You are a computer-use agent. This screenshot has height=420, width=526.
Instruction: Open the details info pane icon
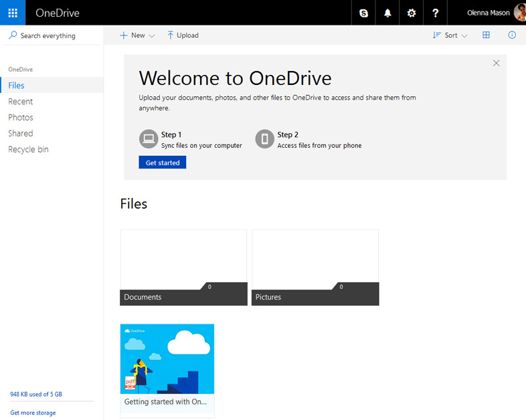512,35
